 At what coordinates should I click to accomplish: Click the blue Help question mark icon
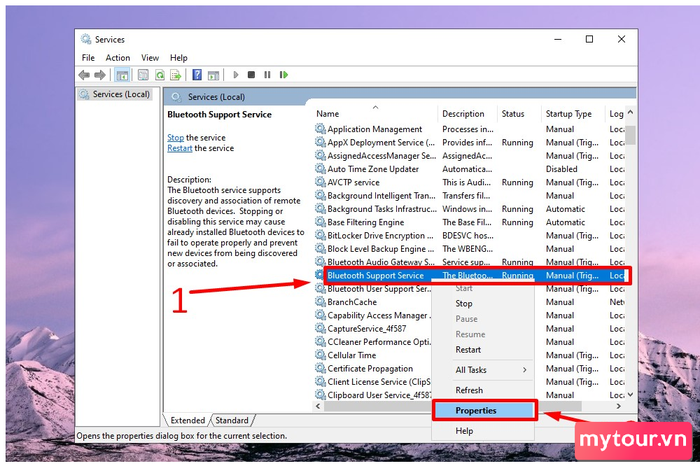[x=197, y=75]
